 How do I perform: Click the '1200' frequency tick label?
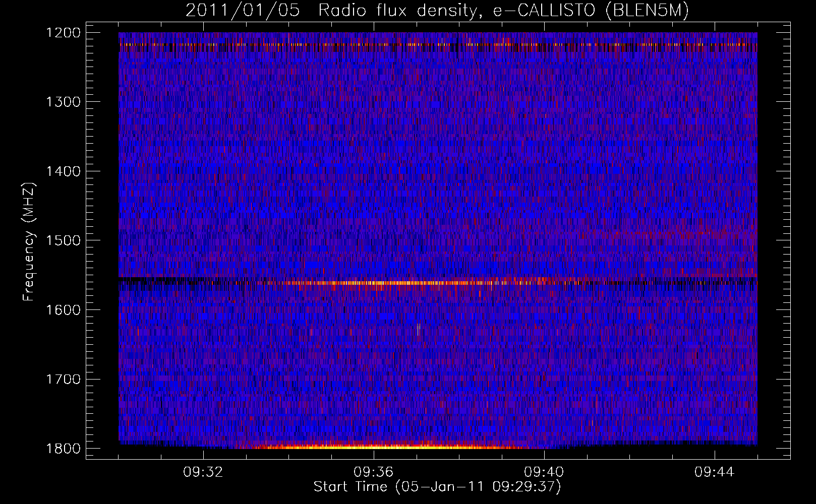pos(64,33)
